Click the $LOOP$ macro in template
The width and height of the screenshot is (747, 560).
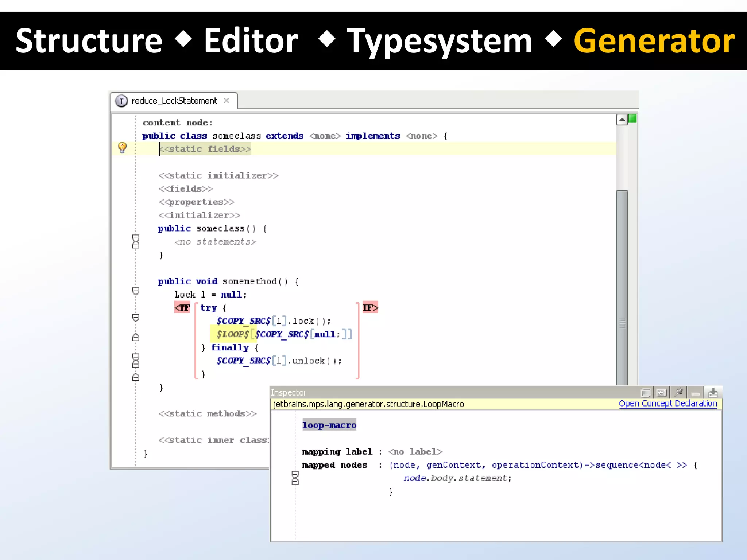(233, 334)
